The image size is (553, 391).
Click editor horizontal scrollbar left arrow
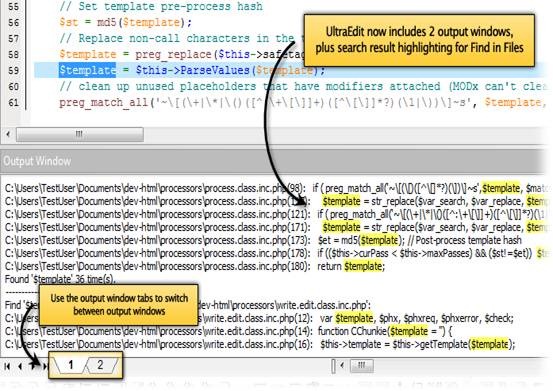click(x=8, y=134)
